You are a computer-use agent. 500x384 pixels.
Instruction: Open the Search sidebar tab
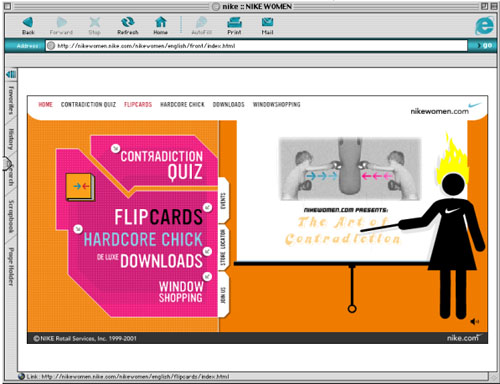click(11, 174)
